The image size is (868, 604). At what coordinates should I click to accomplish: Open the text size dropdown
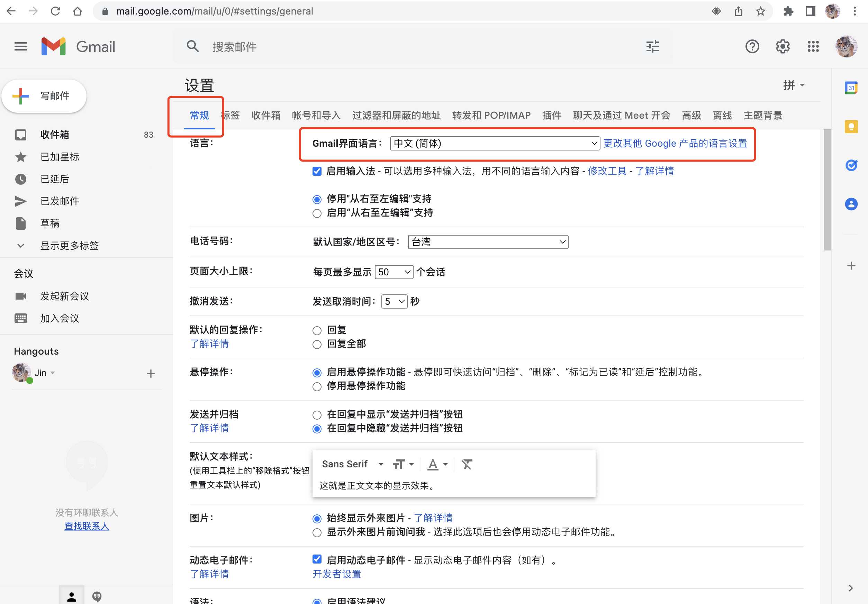404,464
